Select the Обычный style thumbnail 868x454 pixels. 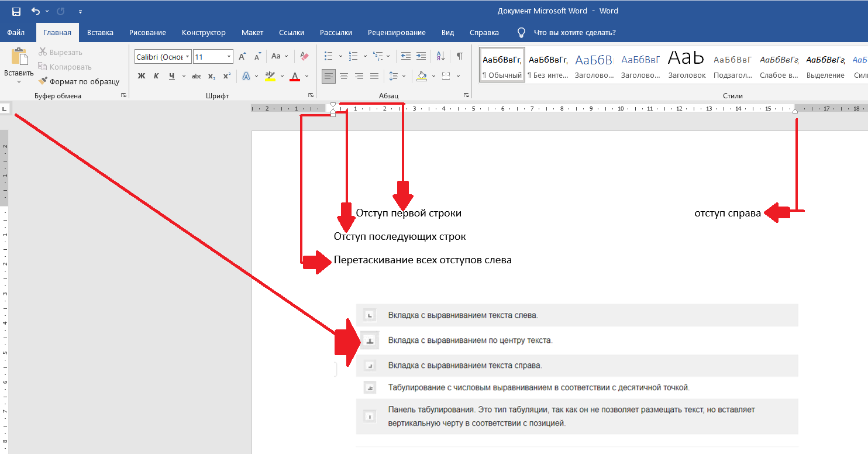[x=502, y=64]
